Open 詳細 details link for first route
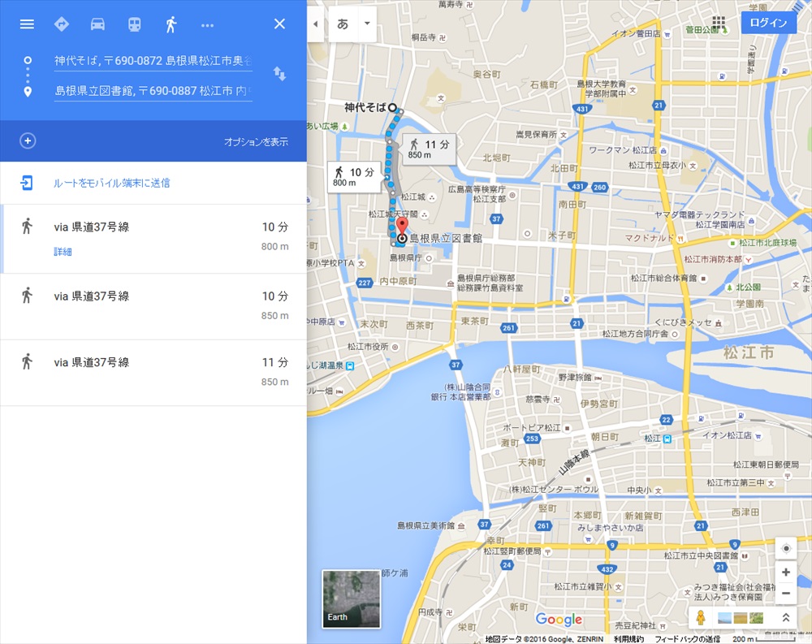 pos(63,252)
